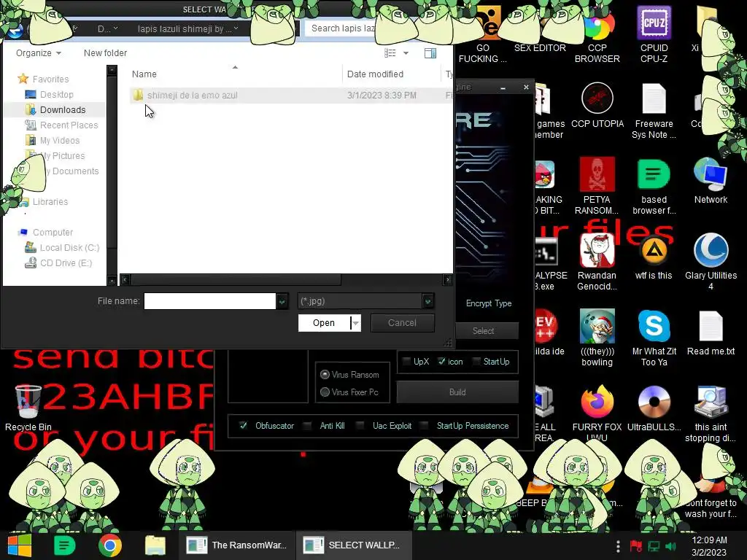The width and height of the screenshot is (747, 560).
Task: Click the Select button under Encrypt Type
Action: (483, 330)
